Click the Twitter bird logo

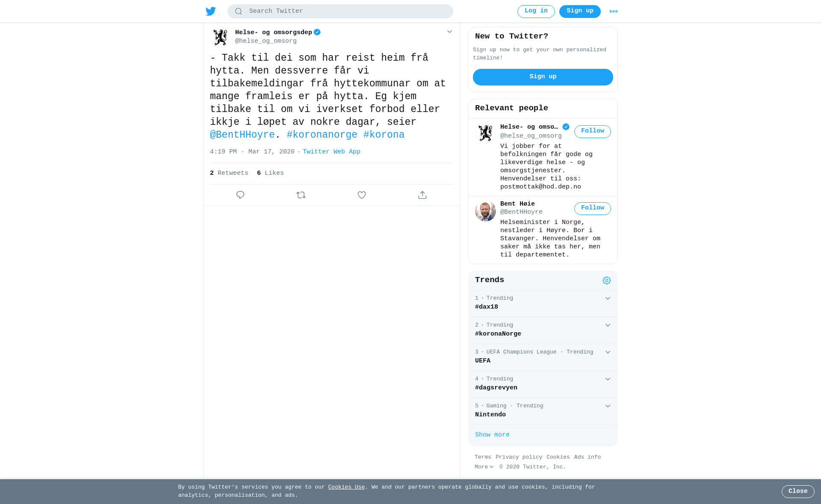point(211,12)
